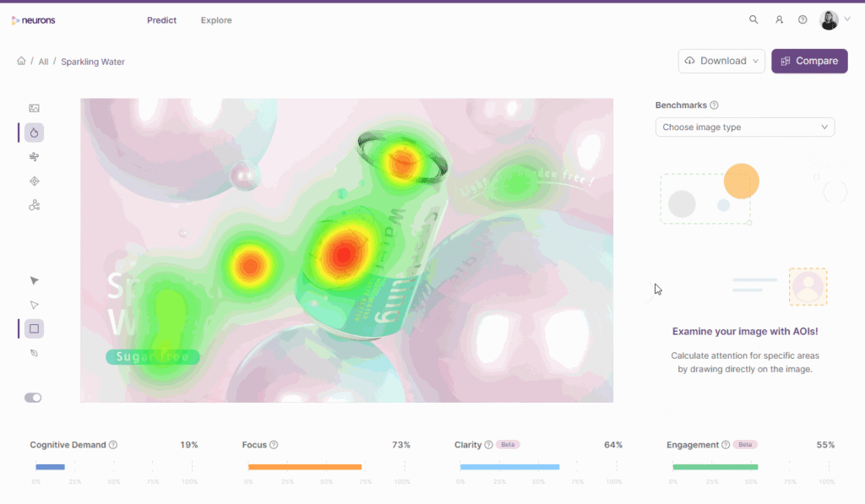Open the search icon in top bar
The height and width of the screenshot is (504, 865).
[753, 19]
